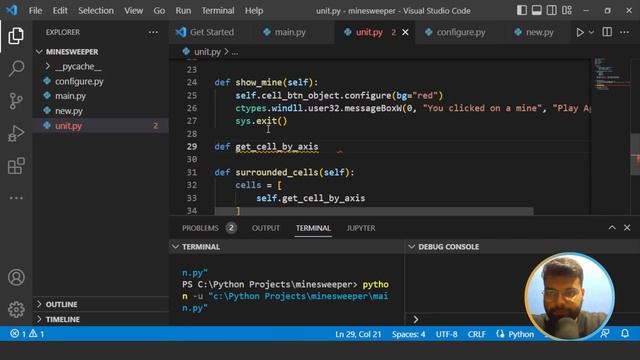Image resolution: width=640 pixels, height=360 pixels.
Task: Toggle secondary side bar layout icon
Action: click(551, 10)
